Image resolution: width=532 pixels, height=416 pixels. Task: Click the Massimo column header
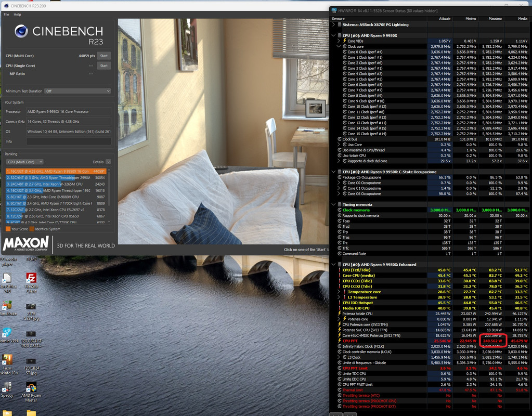[491, 19]
